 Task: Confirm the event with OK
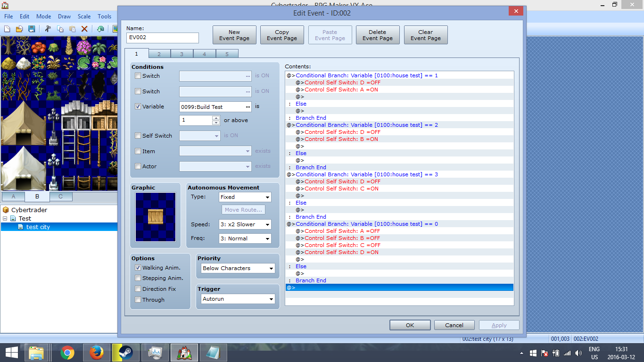coord(410,325)
